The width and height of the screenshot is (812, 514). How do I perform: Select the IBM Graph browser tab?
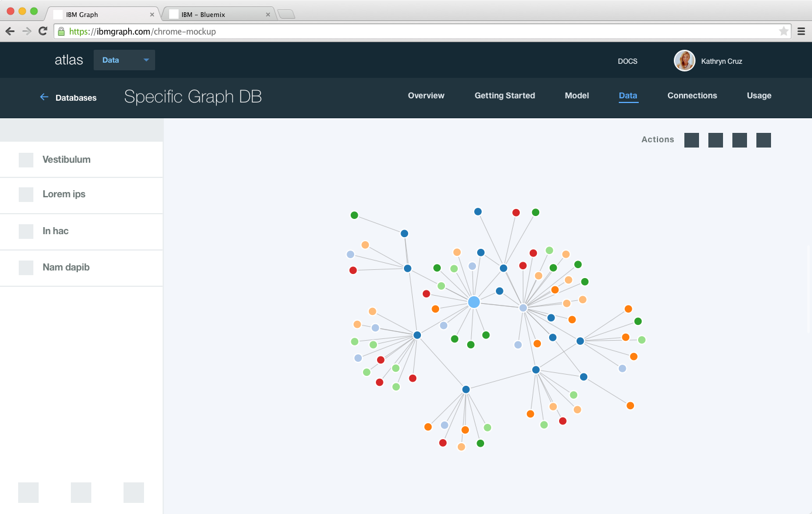tap(102, 14)
